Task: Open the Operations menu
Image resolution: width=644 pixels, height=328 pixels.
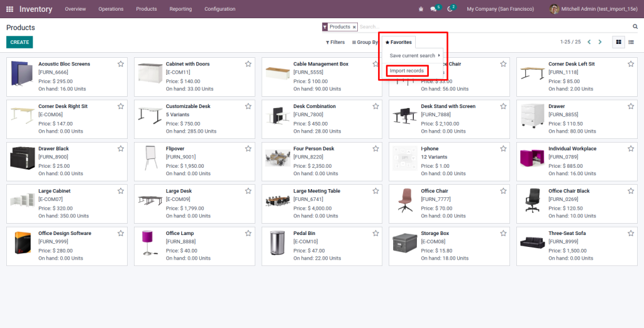Action: pos(111,9)
